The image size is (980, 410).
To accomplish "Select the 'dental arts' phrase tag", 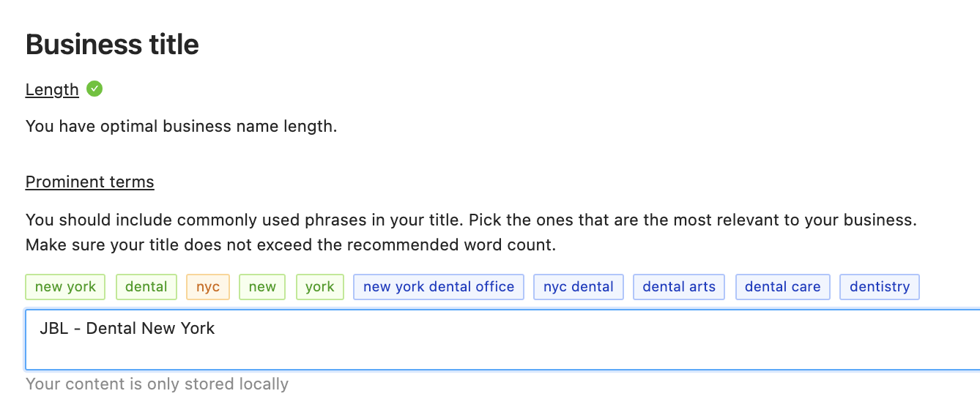I will pos(679,287).
